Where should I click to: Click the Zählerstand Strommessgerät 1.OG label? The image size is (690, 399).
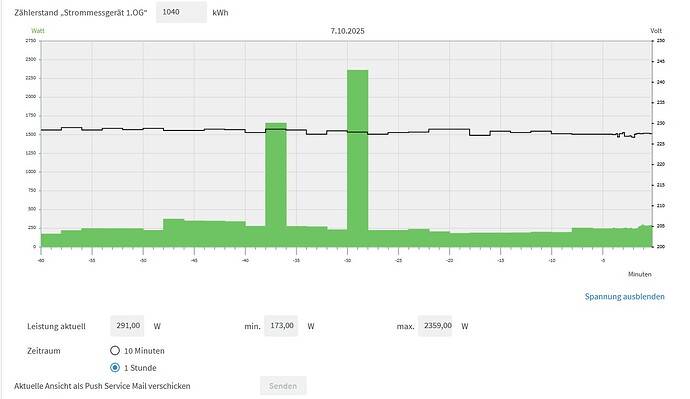pyautogui.click(x=81, y=13)
